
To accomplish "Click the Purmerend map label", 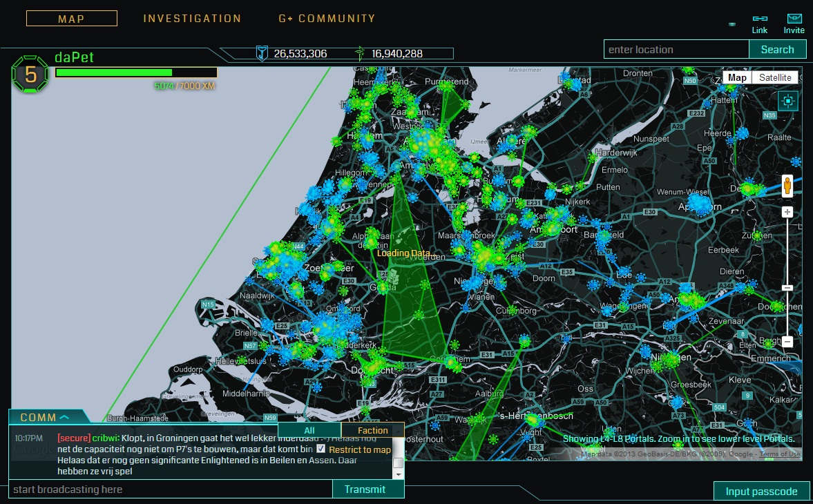I will coord(446,81).
